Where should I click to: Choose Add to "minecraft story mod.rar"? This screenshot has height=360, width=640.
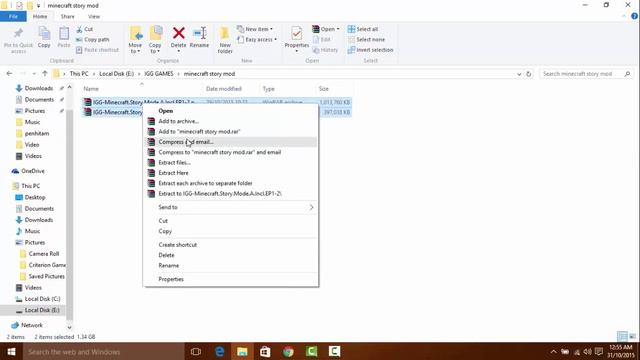tap(231, 131)
